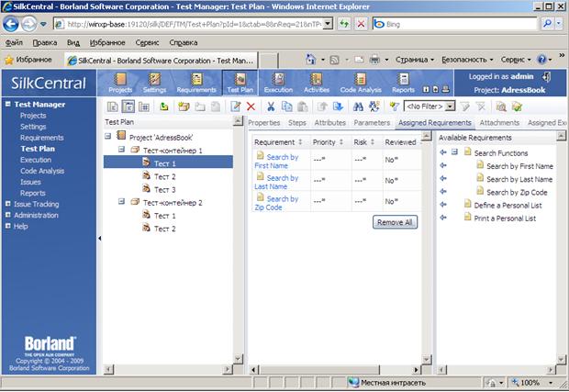Open the Parameters tab
The height and width of the screenshot is (392, 569).
point(372,123)
